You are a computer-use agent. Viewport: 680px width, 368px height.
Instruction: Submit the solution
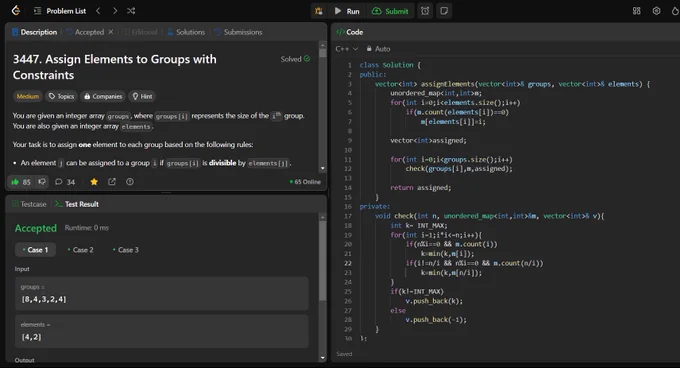tap(390, 11)
